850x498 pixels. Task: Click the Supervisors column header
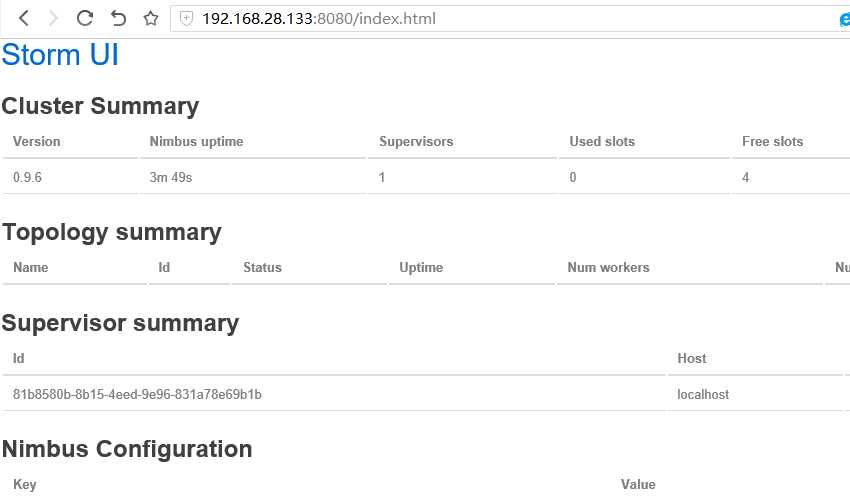tap(416, 142)
